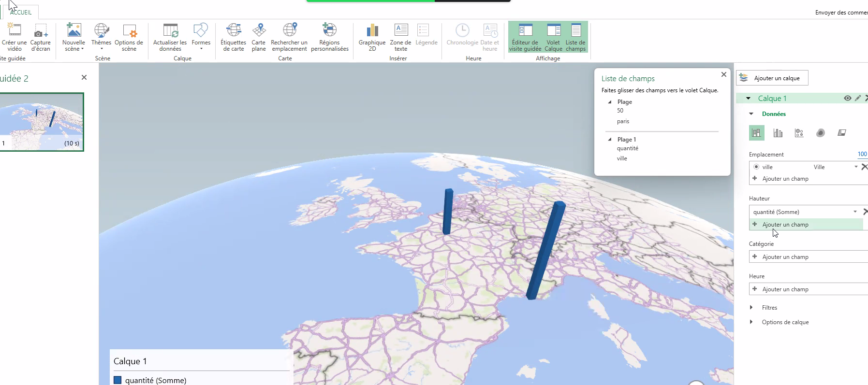Select heat map chart type
The width and height of the screenshot is (868, 385).
click(821, 133)
